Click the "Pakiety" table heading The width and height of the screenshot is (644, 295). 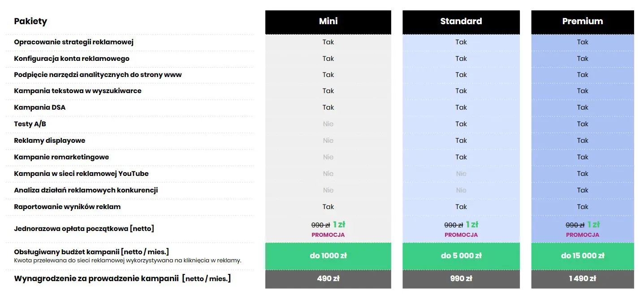pyautogui.click(x=30, y=21)
